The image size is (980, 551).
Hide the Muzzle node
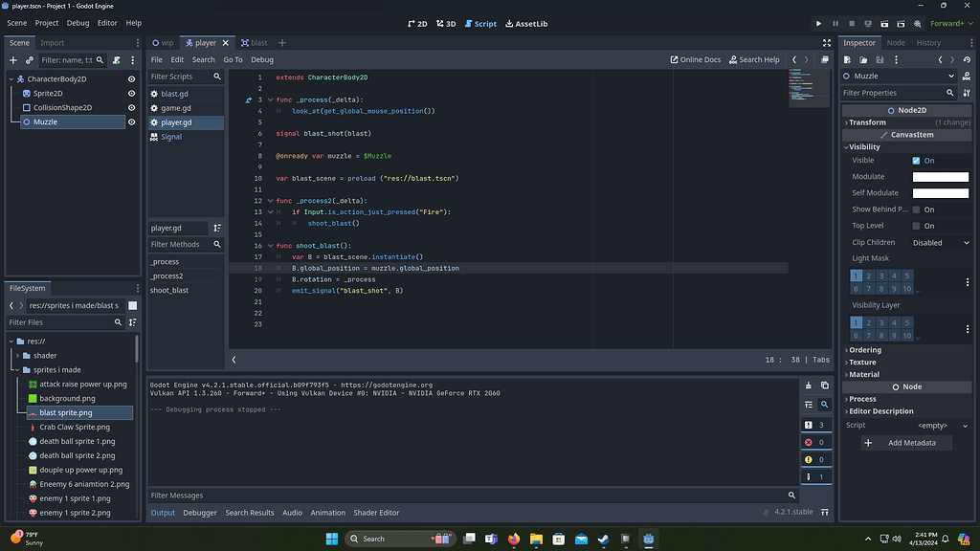(x=131, y=122)
